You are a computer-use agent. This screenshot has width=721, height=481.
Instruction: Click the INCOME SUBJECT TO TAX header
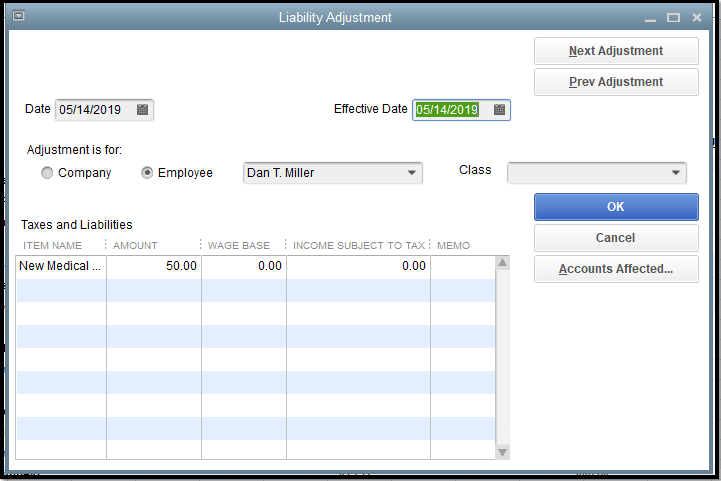(359, 246)
